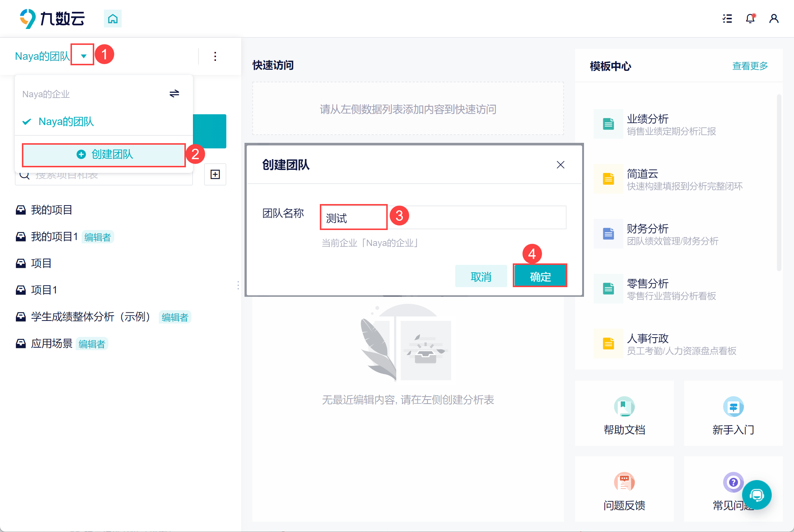Open the 学生成绩整体分析 project
This screenshot has height=532, width=794.
tap(90, 317)
